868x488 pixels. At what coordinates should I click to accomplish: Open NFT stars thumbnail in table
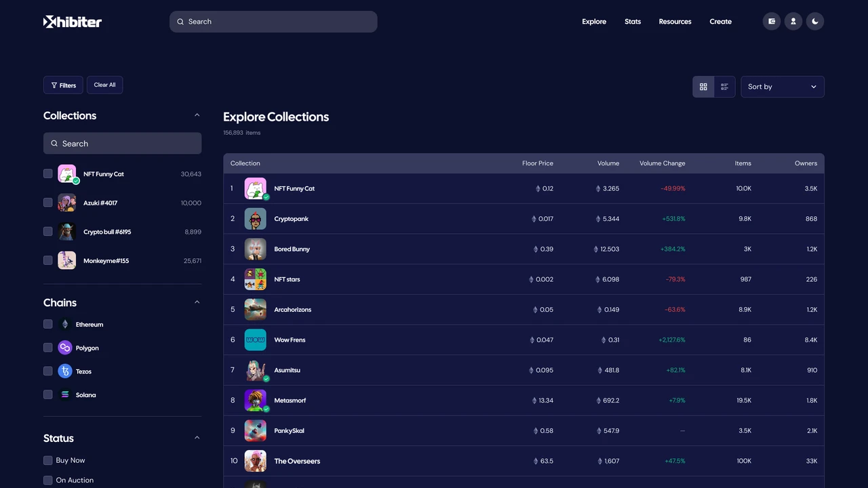point(256,279)
